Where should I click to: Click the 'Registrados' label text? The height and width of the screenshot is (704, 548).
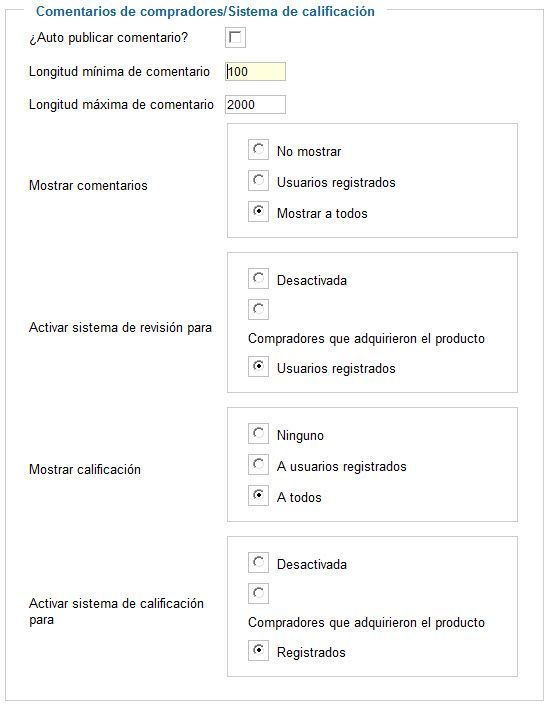point(311,652)
